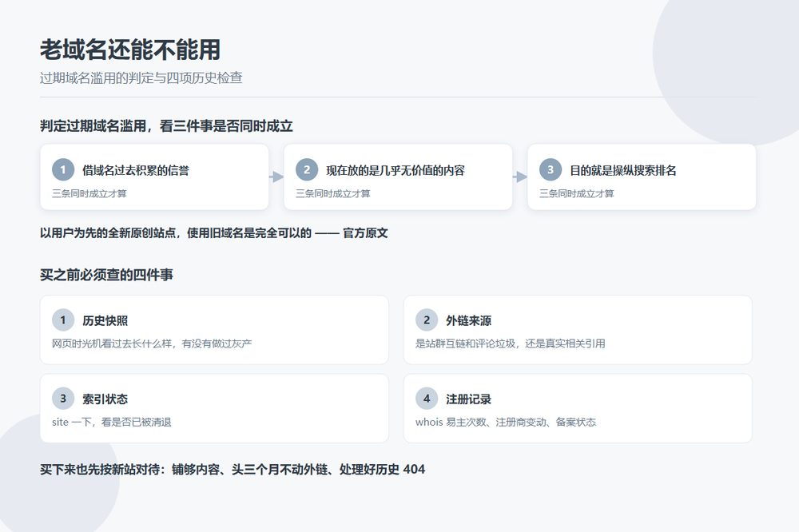Click heading 判定过期域名滥用，看三件事是否同时成立
The width and height of the screenshot is (799, 532).
pos(166,126)
